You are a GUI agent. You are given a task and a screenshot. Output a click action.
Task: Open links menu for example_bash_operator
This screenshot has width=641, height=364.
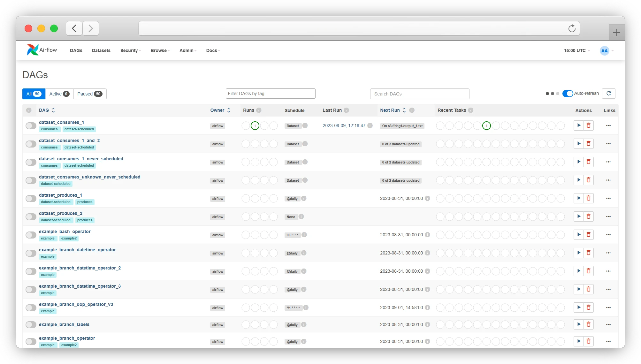click(x=608, y=235)
